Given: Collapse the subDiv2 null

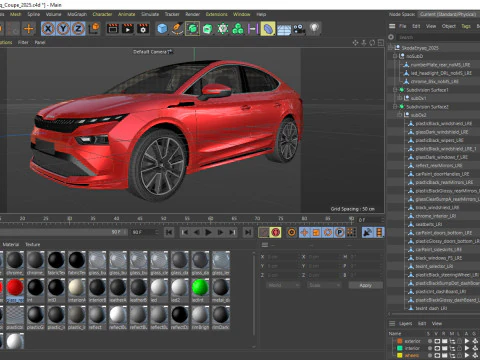Looking at the screenshot, I should pyautogui.click(x=400, y=115).
